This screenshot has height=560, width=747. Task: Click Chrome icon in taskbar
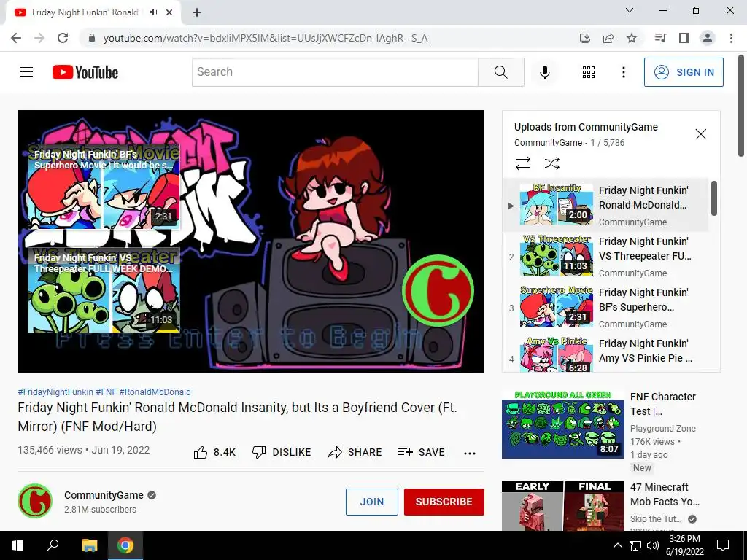point(125,545)
